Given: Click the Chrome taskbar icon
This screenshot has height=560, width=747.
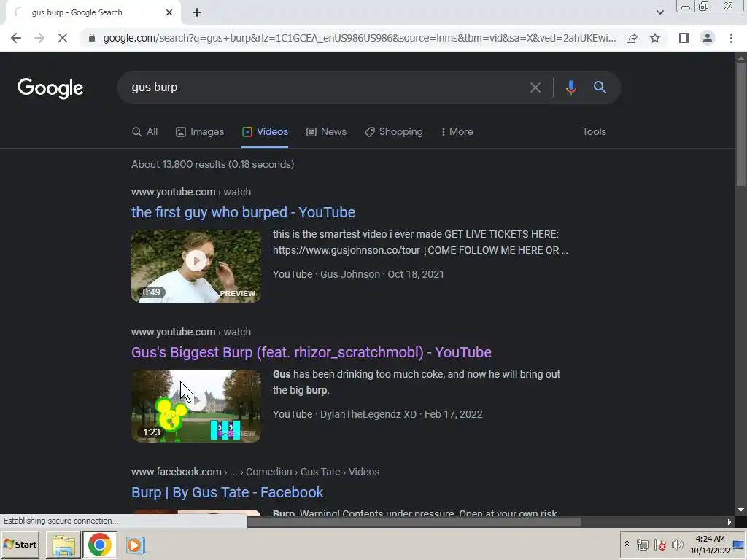Looking at the screenshot, I should 99,545.
